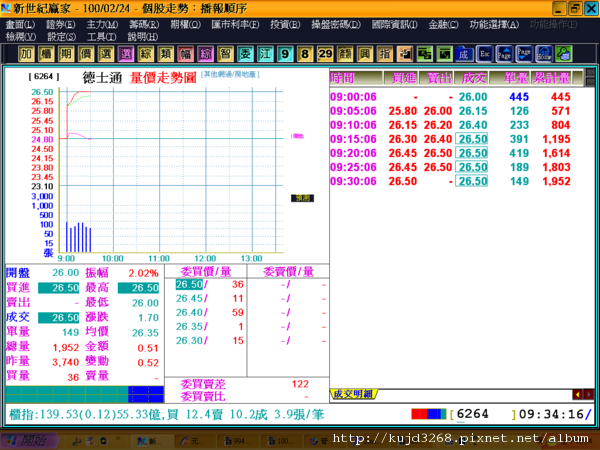
Task: Click the 時間 column header
Action: 356,78
